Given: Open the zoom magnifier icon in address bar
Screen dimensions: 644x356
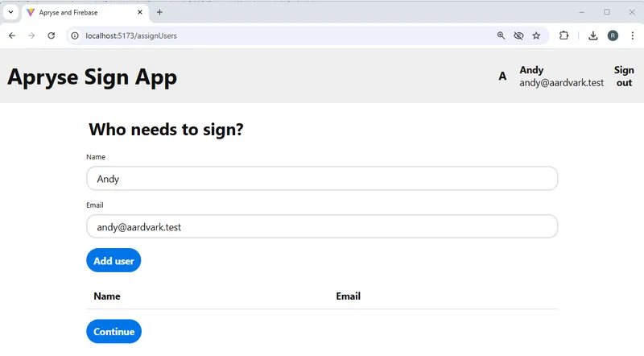Looking at the screenshot, I should click(501, 35).
